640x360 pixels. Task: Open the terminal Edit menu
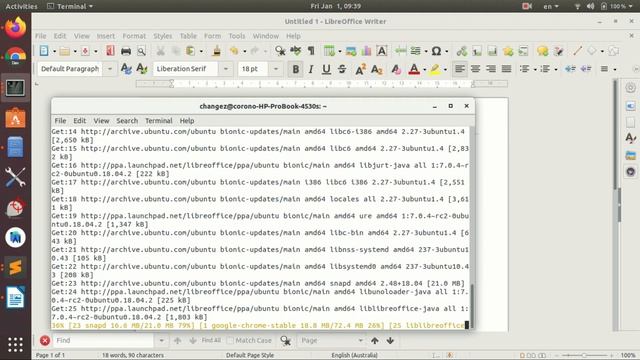pyautogui.click(x=80, y=120)
